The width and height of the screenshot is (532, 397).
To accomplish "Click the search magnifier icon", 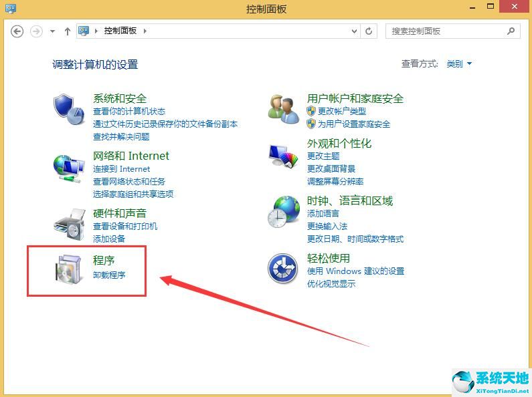I will (511, 31).
